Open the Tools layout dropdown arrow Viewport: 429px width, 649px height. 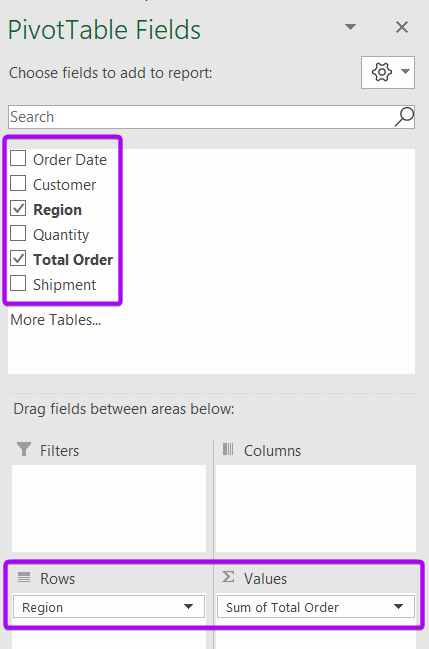point(405,72)
